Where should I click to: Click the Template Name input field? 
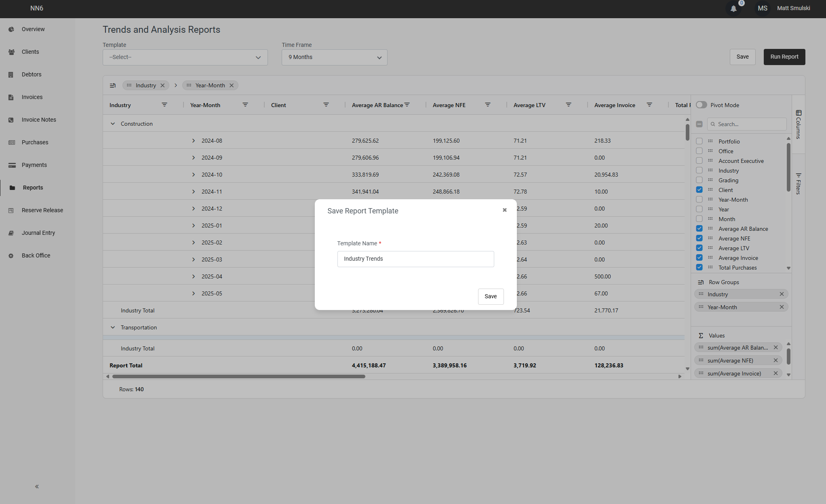click(x=415, y=259)
